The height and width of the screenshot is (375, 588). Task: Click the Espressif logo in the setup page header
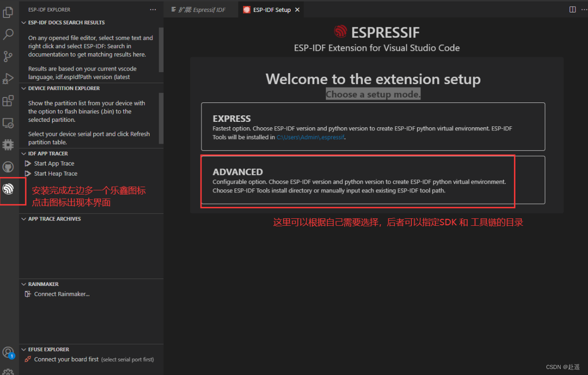(340, 31)
